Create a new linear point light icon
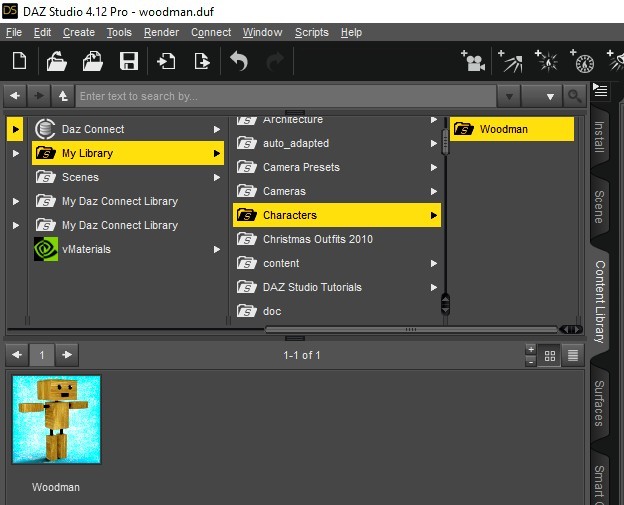The image size is (624, 505). (x=582, y=61)
